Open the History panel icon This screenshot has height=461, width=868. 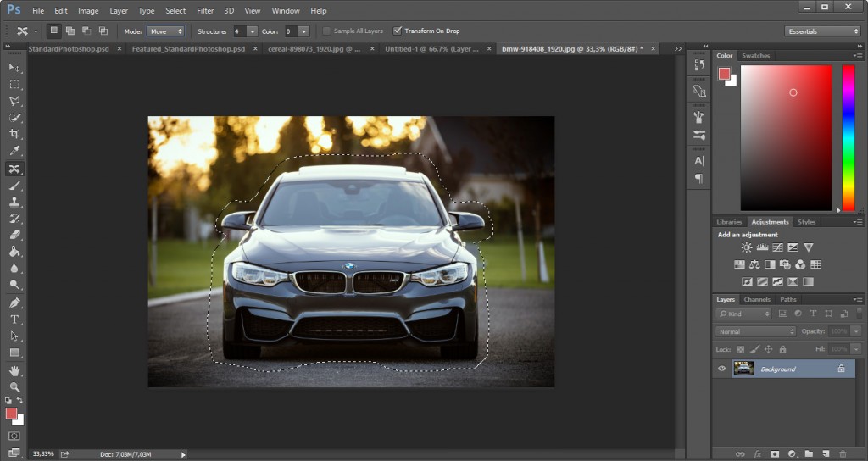pyautogui.click(x=699, y=65)
